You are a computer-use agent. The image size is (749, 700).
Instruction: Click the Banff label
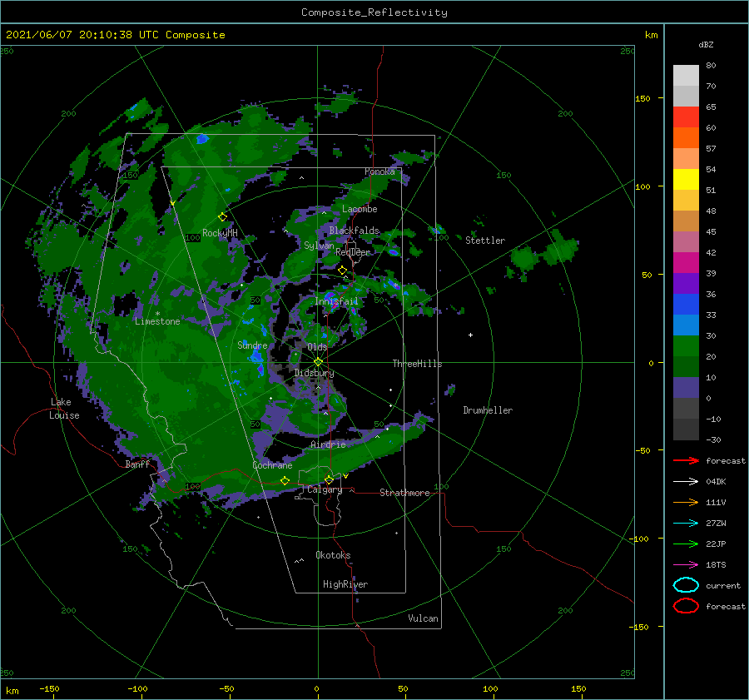pyautogui.click(x=137, y=464)
